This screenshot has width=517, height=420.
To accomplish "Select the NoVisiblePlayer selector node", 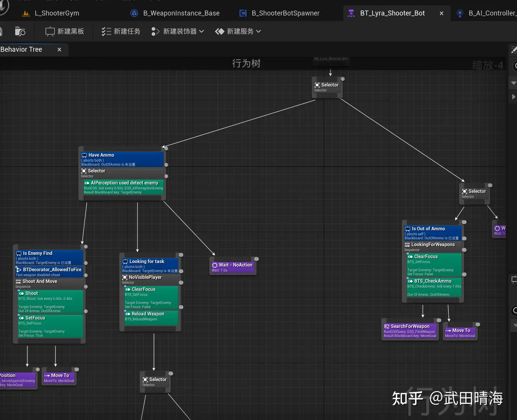I will tap(150, 280).
